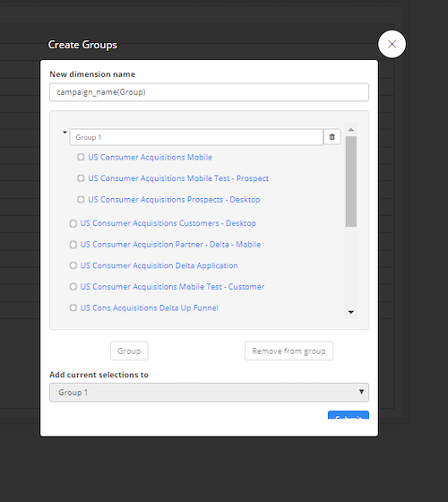Click the Remove from group button

point(289,351)
